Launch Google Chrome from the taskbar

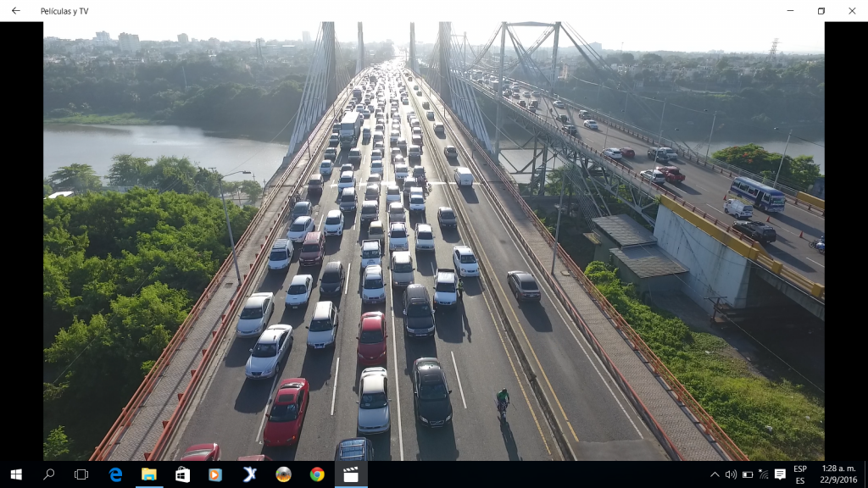[x=317, y=474]
